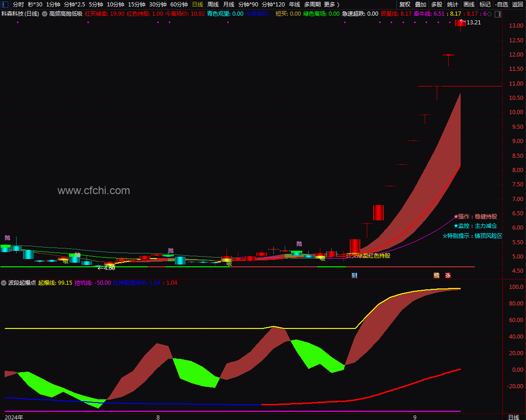This screenshot has width=526, height=420.
Task: Open the 统计 statistics tool
Action: [x=452, y=4]
